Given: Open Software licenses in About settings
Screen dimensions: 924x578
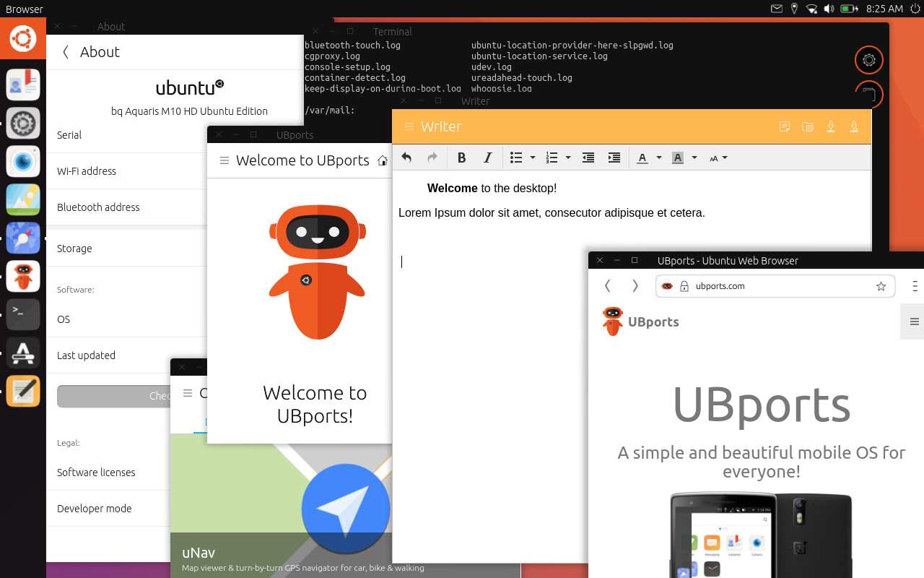Looking at the screenshot, I should [95, 472].
